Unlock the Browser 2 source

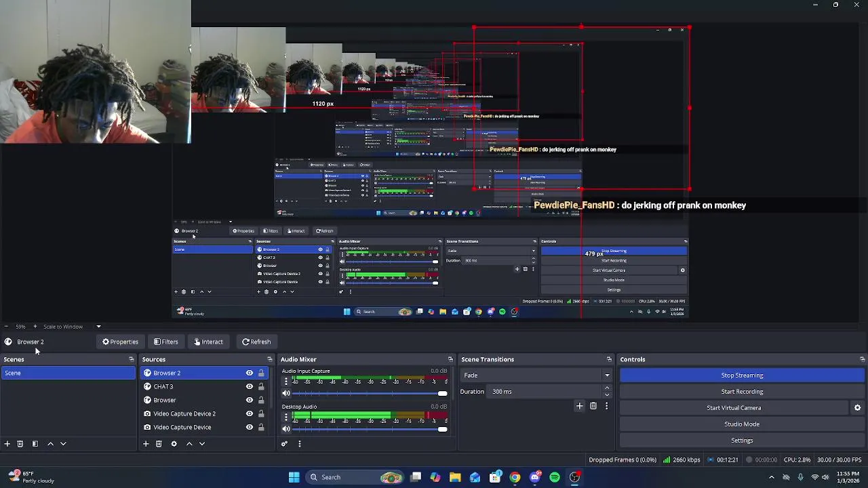(x=261, y=373)
